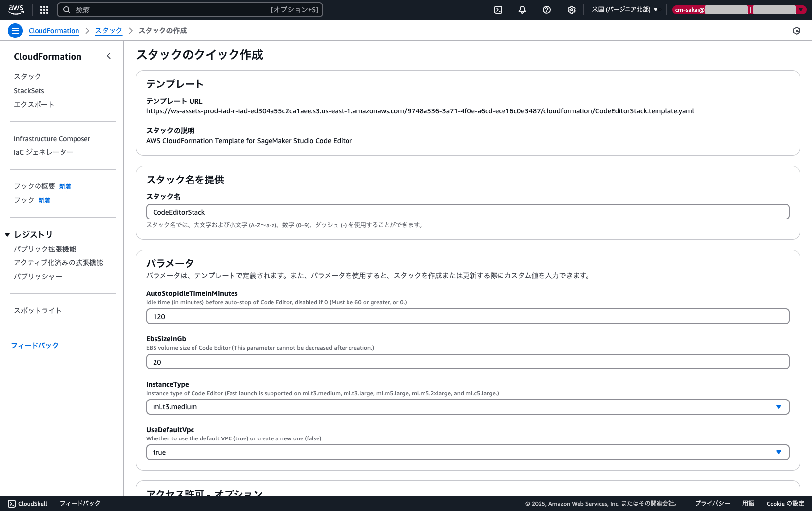Focus the top search box
This screenshot has height=511, width=812.
tap(190, 10)
